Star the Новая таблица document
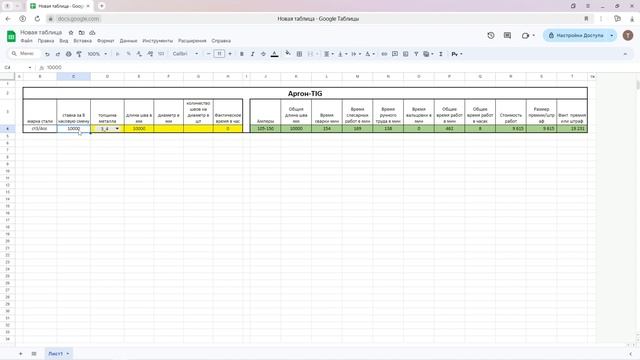This screenshot has height=360, width=640. pyautogui.click(x=71, y=32)
